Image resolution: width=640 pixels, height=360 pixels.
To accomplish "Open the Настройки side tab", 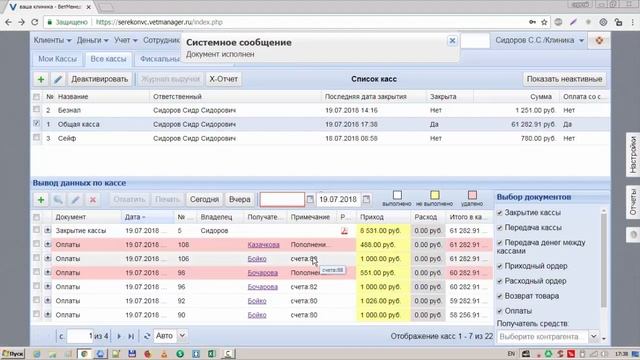I will tap(633, 155).
